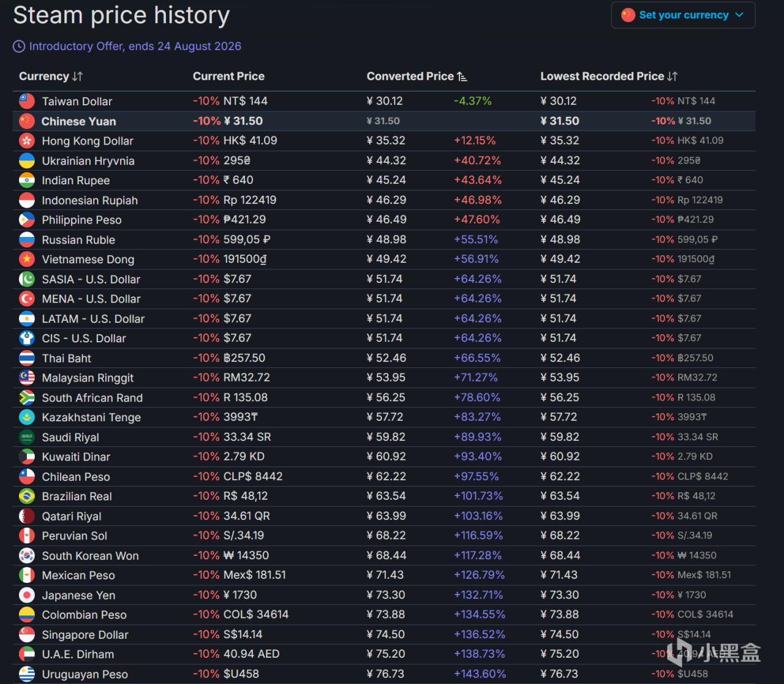The width and height of the screenshot is (784, 684).
Task: Click the Peru flag icon
Action: point(27,536)
